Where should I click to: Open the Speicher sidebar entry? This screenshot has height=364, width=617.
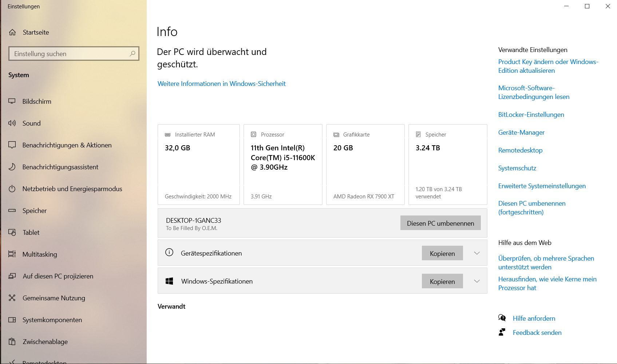(35, 211)
